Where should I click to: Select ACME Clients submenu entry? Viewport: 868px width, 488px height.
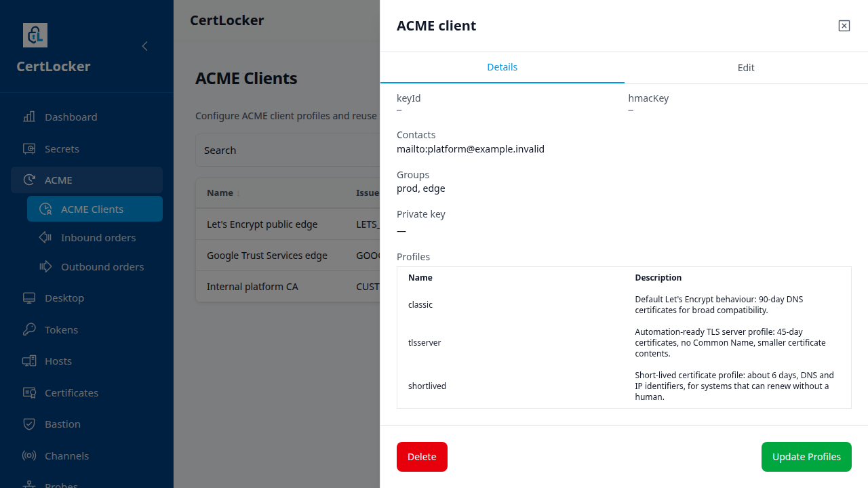(x=95, y=209)
